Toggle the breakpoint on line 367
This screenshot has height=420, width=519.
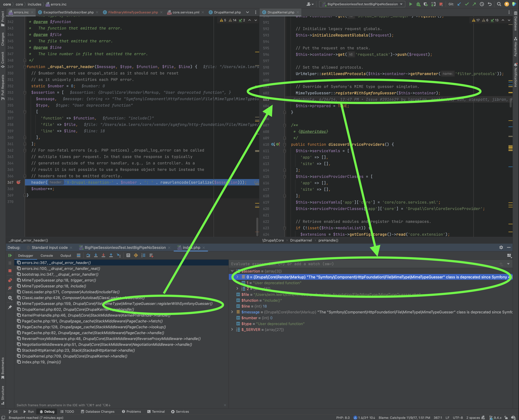18,182
